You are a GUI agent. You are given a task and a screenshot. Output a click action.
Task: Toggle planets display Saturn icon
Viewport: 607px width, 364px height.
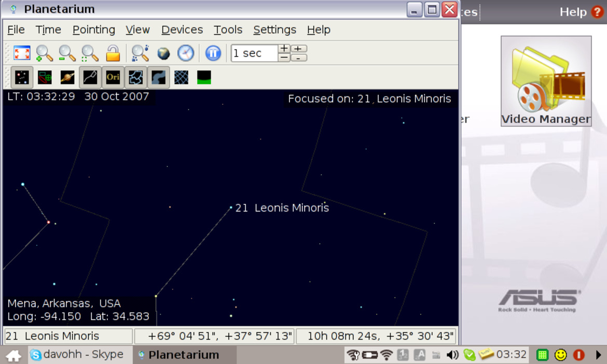[x=67, y=77]
